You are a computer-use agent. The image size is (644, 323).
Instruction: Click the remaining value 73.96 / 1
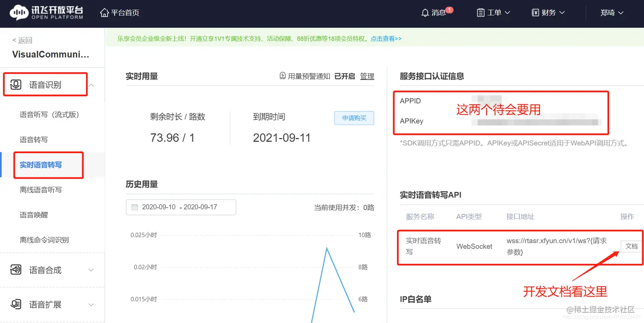pyautogui.click(x=172, y=138)
